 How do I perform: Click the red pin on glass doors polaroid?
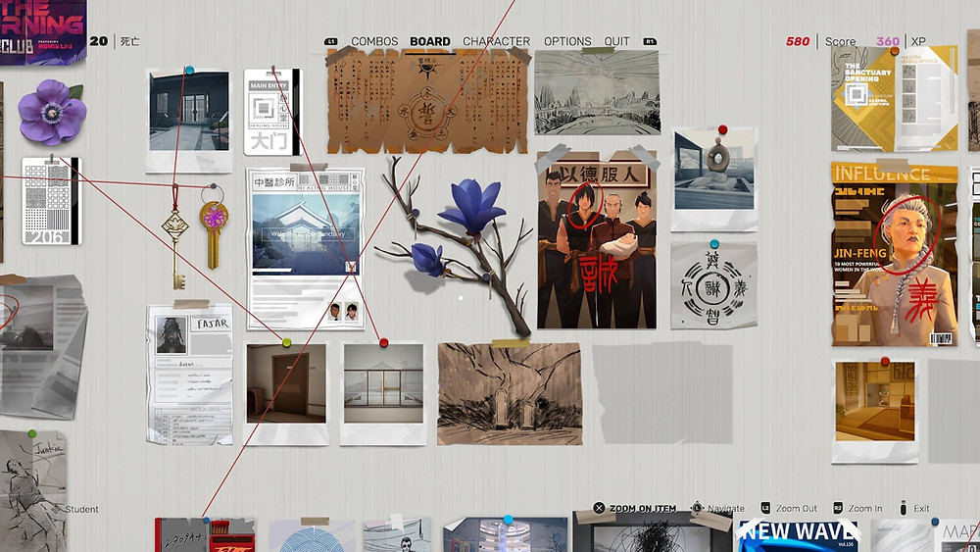point(384,342)
